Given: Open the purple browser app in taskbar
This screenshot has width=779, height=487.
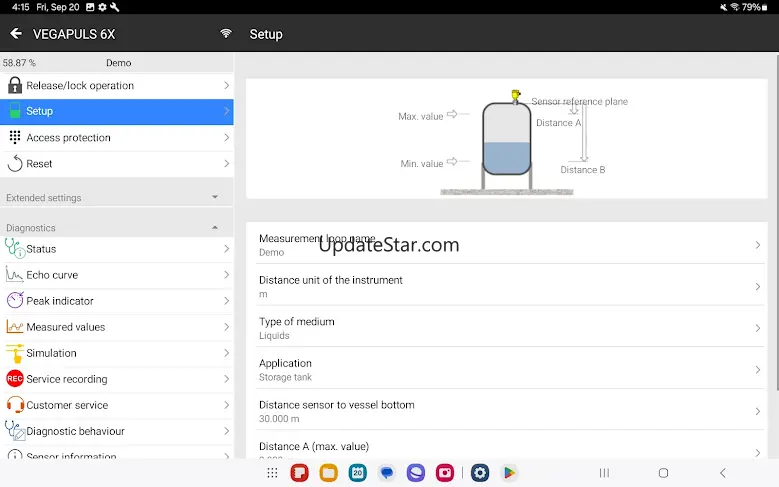Looking at the screenshot, I should [x=416, y=473].
